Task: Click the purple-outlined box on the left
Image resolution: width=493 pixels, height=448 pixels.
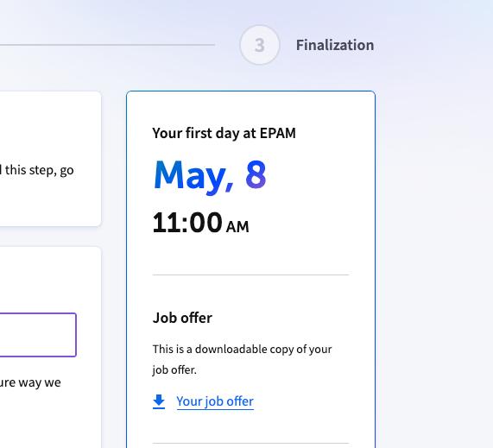Action: pos(38,335)
